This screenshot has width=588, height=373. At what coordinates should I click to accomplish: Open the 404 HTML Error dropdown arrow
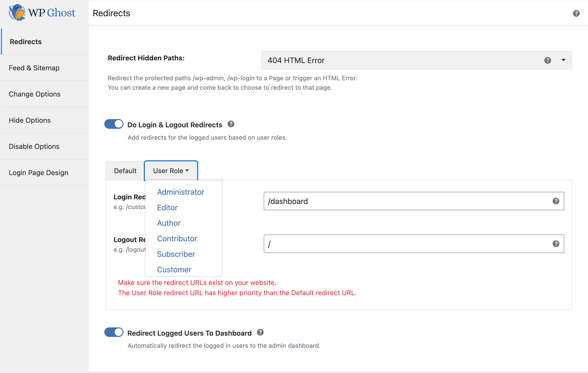coord(563,60)
